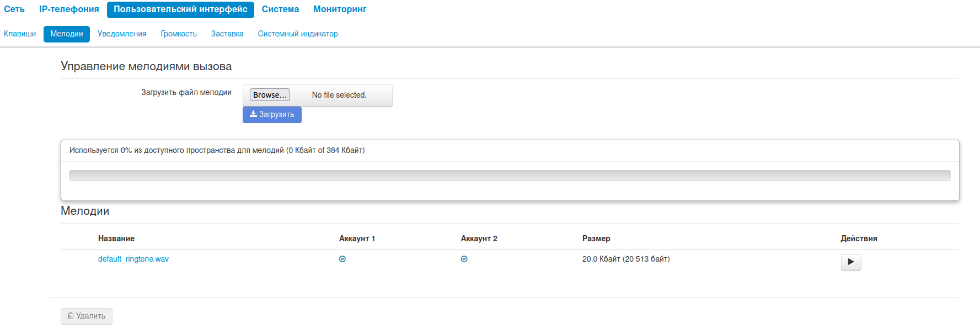Screen dimensions: 980x334
Task: Select the Мелодии tab
Action: pos(67,34)
